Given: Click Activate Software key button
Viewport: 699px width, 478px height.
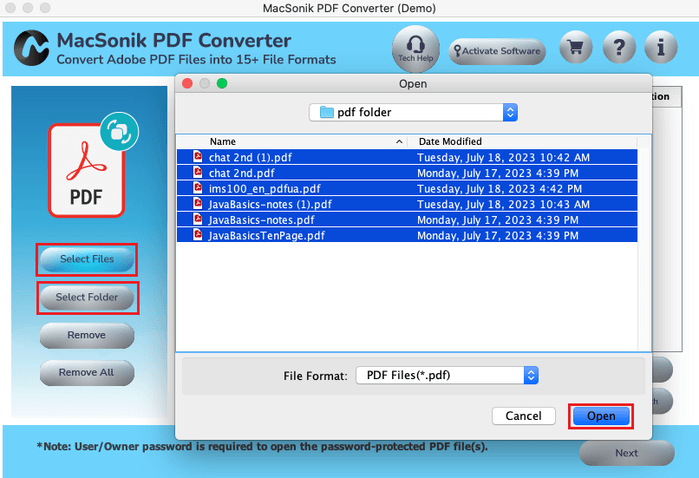Looking at the screenshot, I should 497,51.
